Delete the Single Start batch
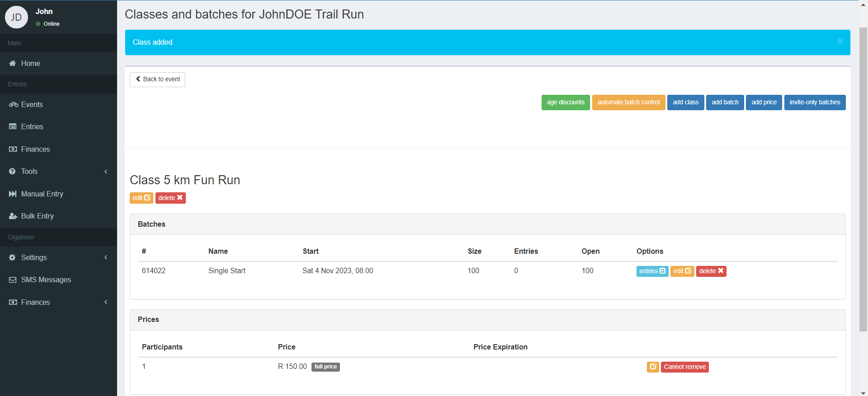 (x=711, y=271)
